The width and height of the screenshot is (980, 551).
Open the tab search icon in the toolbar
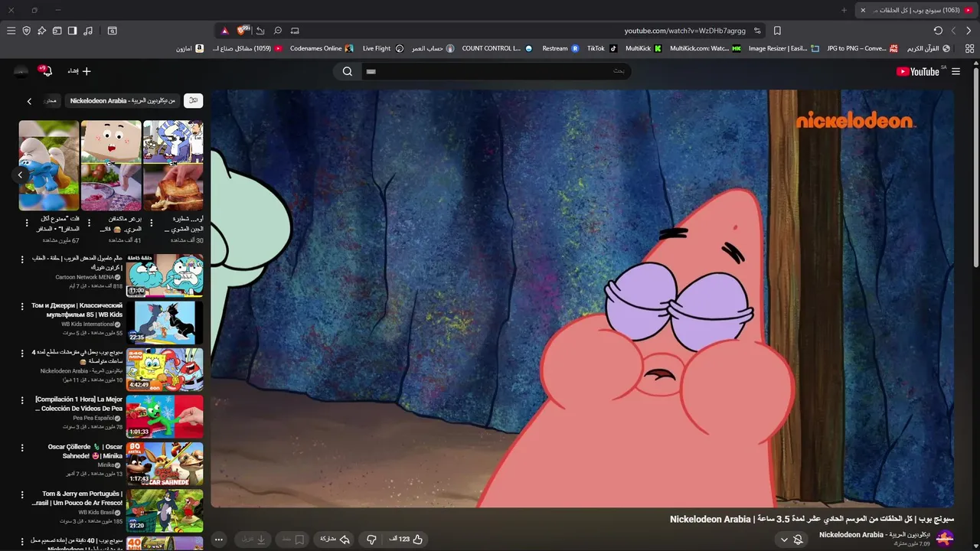[x=112, y=31]
